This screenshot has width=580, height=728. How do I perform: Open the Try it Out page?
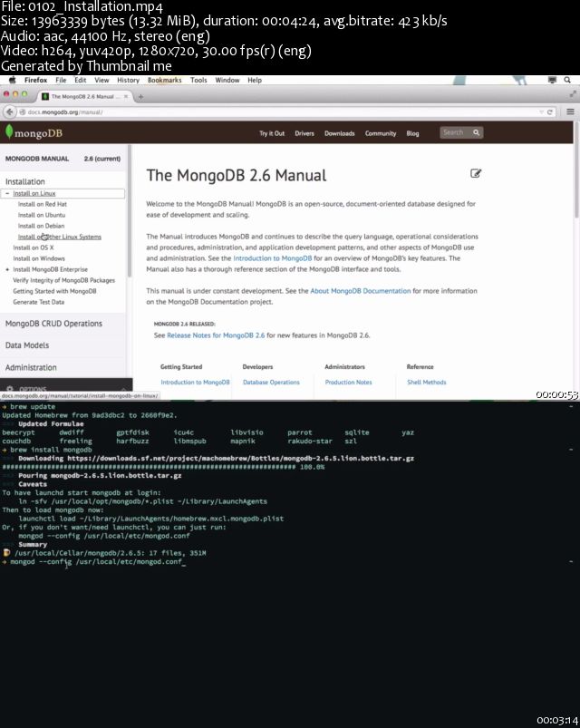point(272,133)
